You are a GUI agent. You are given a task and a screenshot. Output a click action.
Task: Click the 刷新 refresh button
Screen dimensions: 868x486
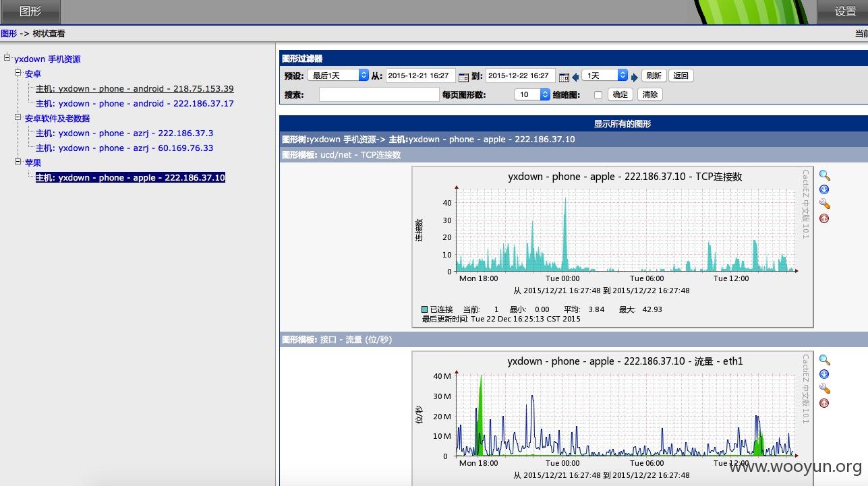pos(654,75)
